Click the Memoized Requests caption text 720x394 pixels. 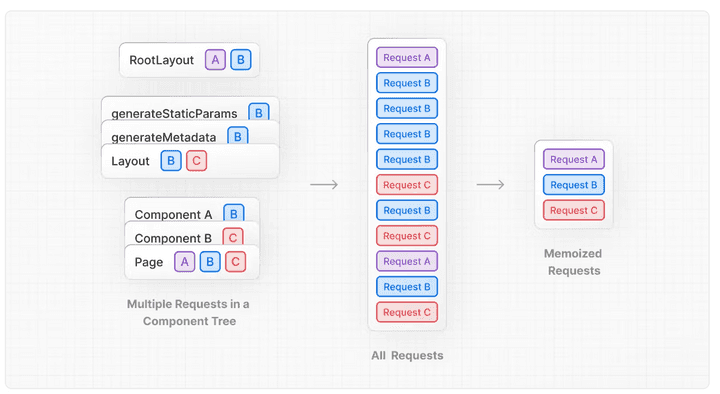pyautogui.click(x=574, y=262)
